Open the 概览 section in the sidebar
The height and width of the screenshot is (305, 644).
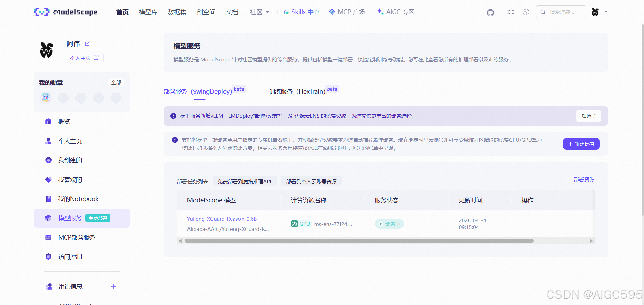[64, 121]
